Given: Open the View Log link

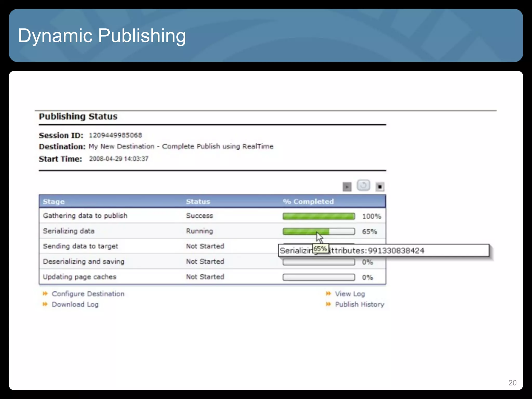Looking at the screenshot, I should pos(350,294).
